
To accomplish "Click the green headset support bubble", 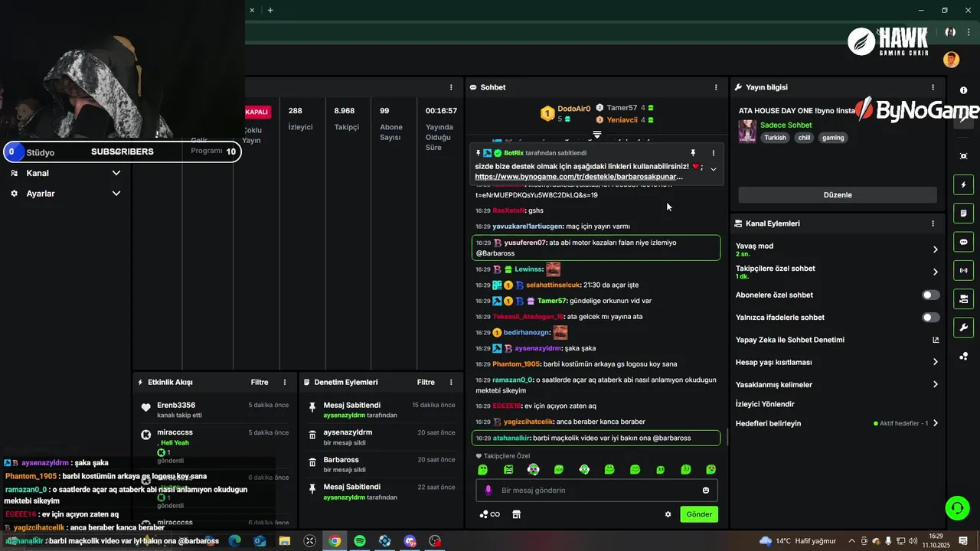I will (x=957, y=507).
